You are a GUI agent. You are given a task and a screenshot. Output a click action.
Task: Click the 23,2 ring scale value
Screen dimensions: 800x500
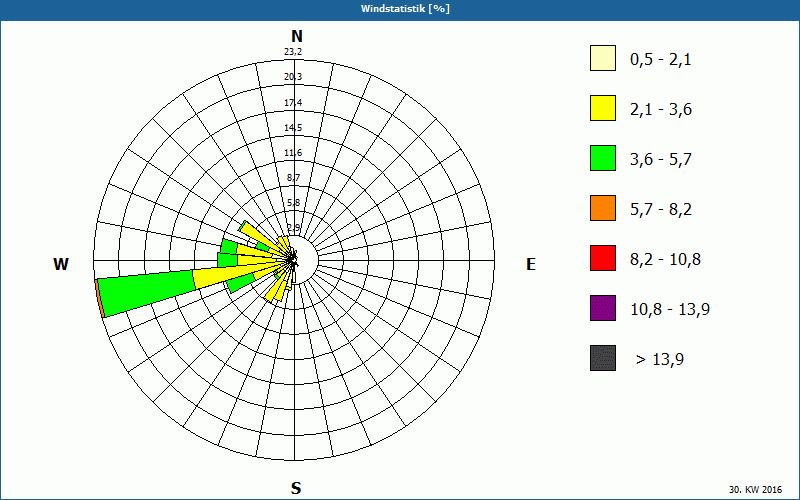[293, 52]
